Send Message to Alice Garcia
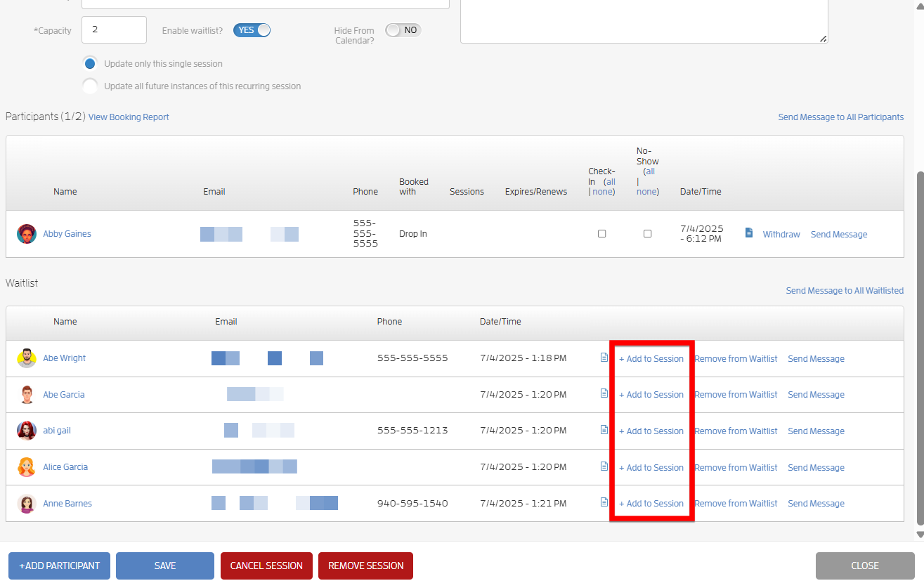924x588 pixels. coord(816,468)
